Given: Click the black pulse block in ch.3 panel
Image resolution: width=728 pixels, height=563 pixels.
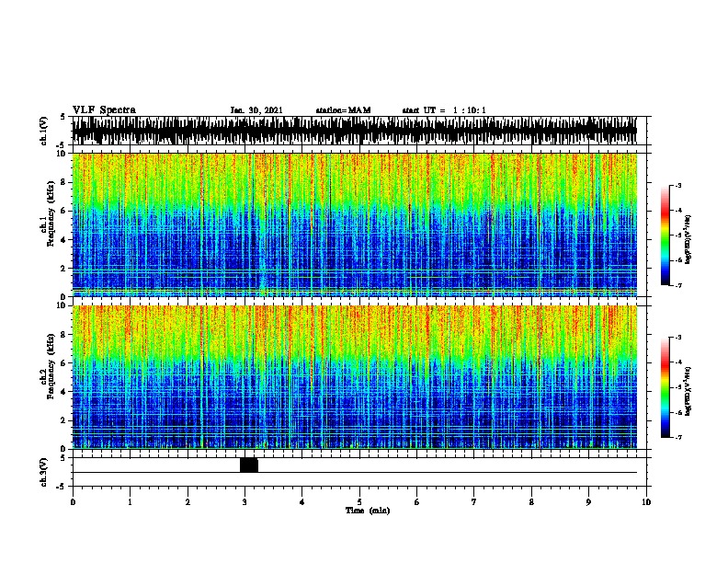Looking at the screenshot, I should [x=249, y=465].
